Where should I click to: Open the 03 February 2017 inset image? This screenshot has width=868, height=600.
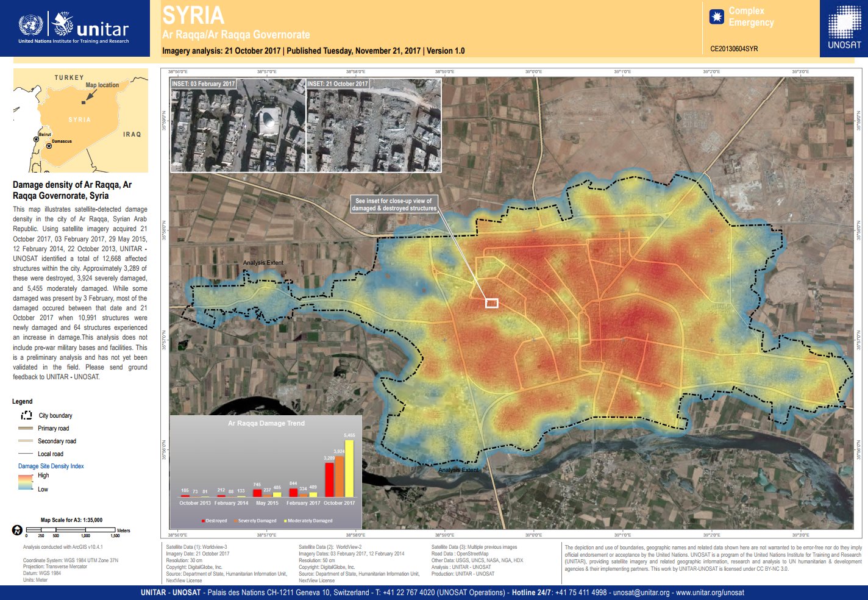pyautogui.click(x=238, y=125)
